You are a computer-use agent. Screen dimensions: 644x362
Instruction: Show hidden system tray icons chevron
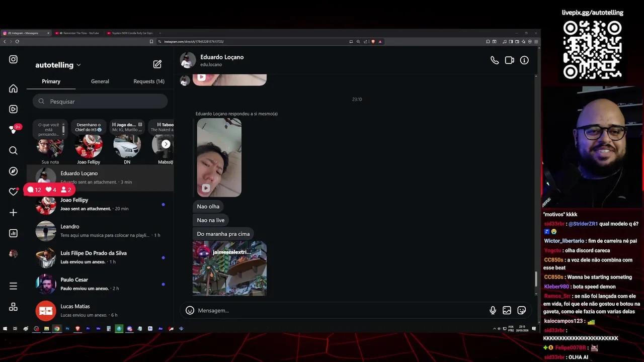pos(495,329)
